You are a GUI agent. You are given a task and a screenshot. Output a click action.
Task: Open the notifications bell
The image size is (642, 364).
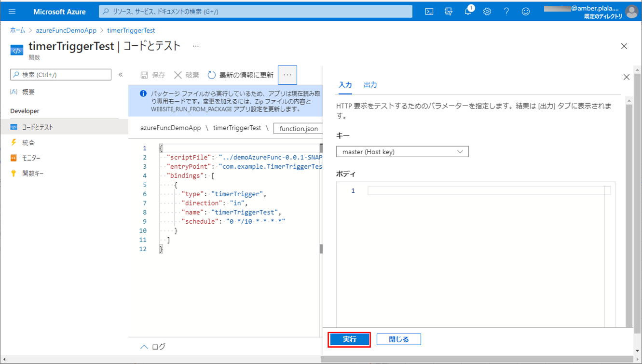(468, 11)
